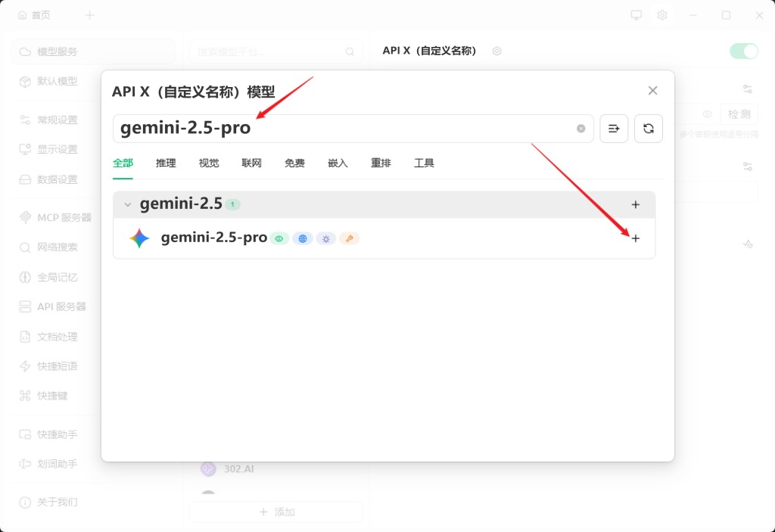Open a new tab with plus
The image size is (775, 532).
coord(89,15)
